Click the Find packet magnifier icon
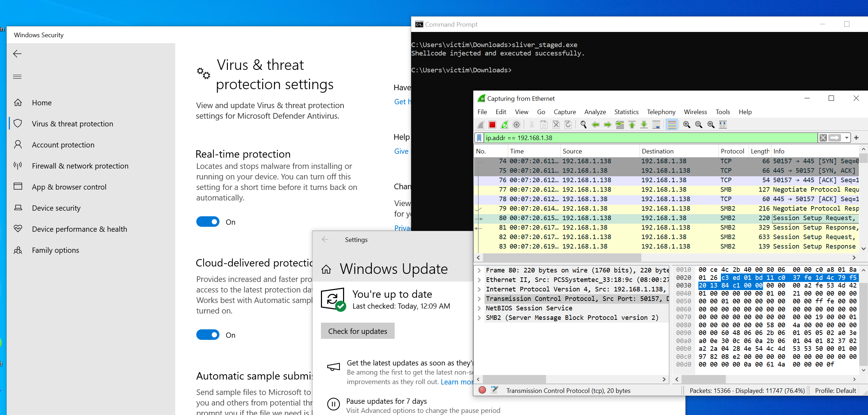Screen dimensions: 868x415 [x=583, y=125]
